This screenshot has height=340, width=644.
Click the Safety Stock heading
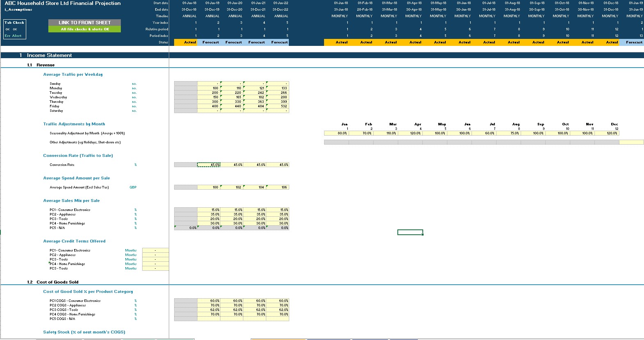point(84,332)
